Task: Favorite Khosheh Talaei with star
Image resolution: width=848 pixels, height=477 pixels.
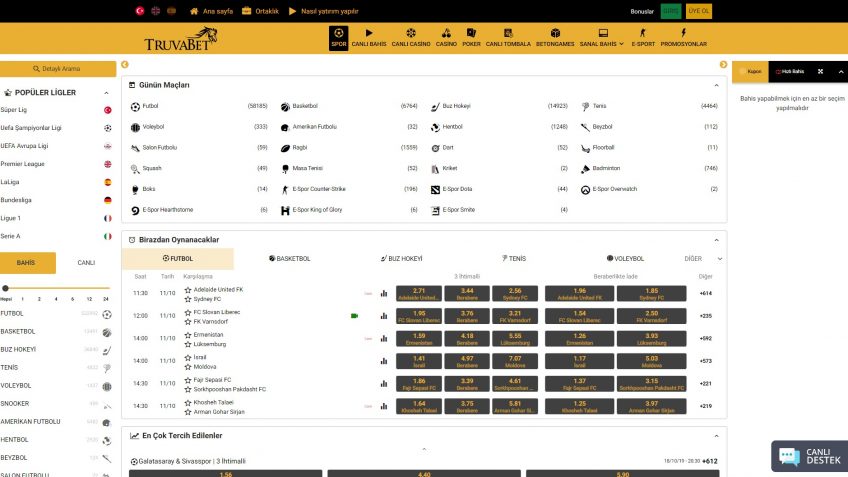Action: tap(188, 403)
